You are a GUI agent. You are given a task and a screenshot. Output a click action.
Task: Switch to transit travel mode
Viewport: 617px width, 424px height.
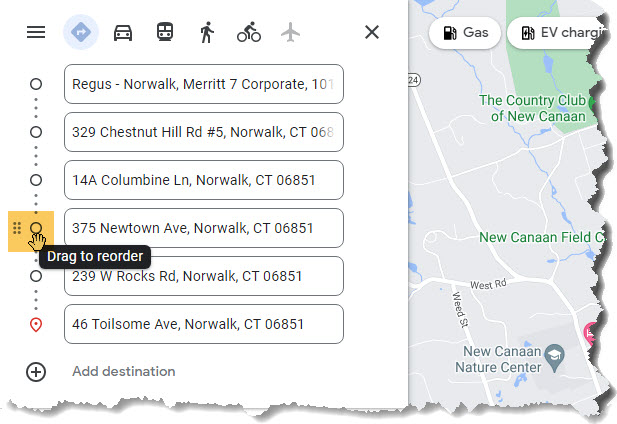[165, 32]
